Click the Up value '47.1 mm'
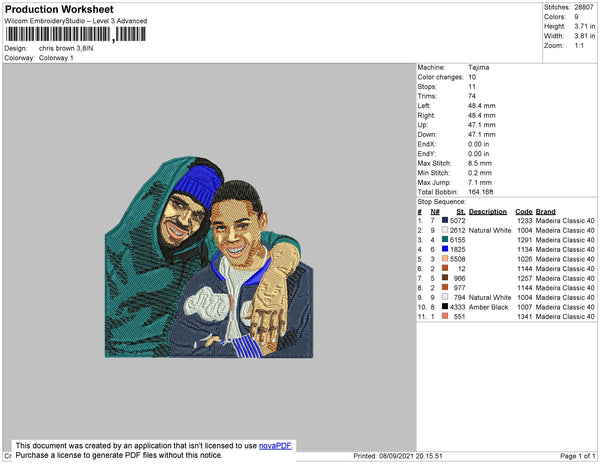The image size is (600, 464). point(481,125)
